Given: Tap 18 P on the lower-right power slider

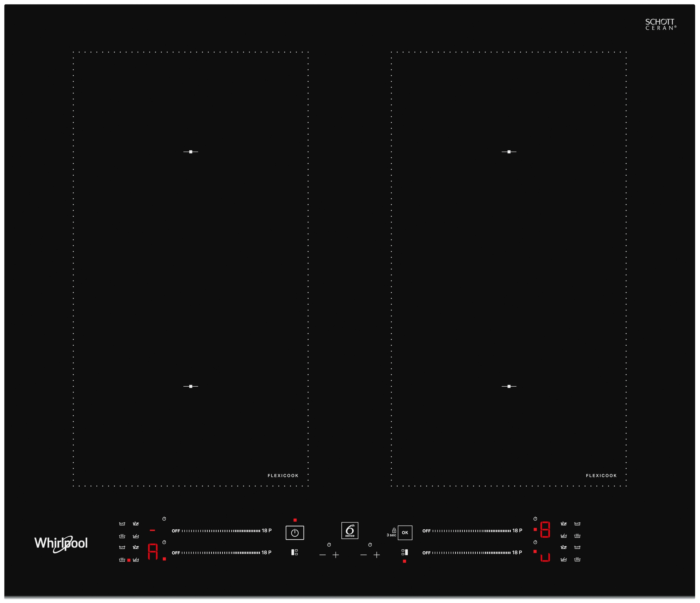Looking at the screenshot, I should pos(517,552).
